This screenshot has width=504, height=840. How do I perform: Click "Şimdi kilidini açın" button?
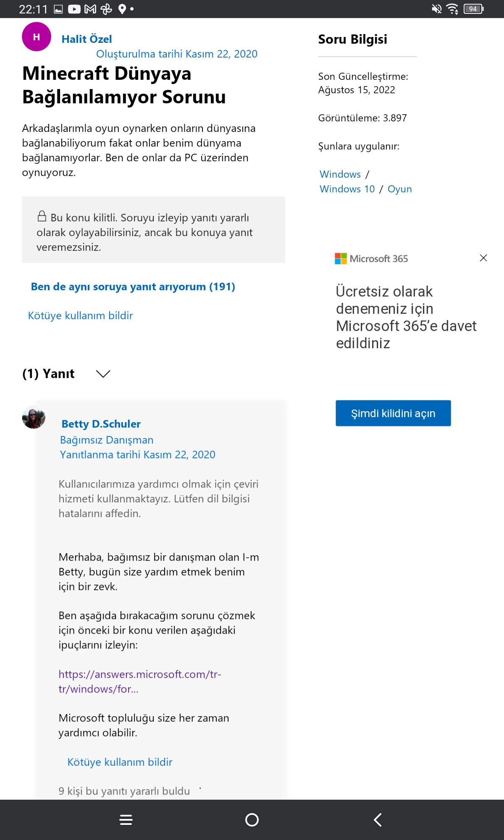tap(393, 413)
